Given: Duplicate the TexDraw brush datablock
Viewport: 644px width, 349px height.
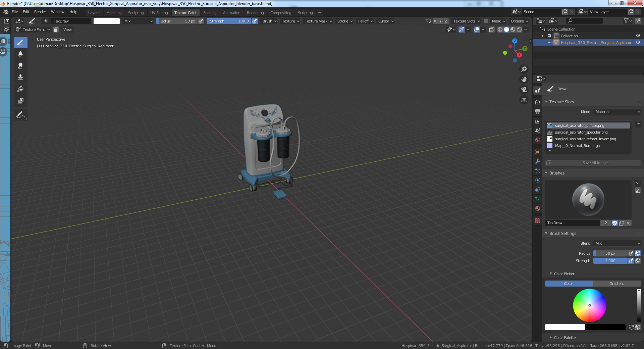Looking at the screenshot, I should pyautogui.click(x=622, y=223).
